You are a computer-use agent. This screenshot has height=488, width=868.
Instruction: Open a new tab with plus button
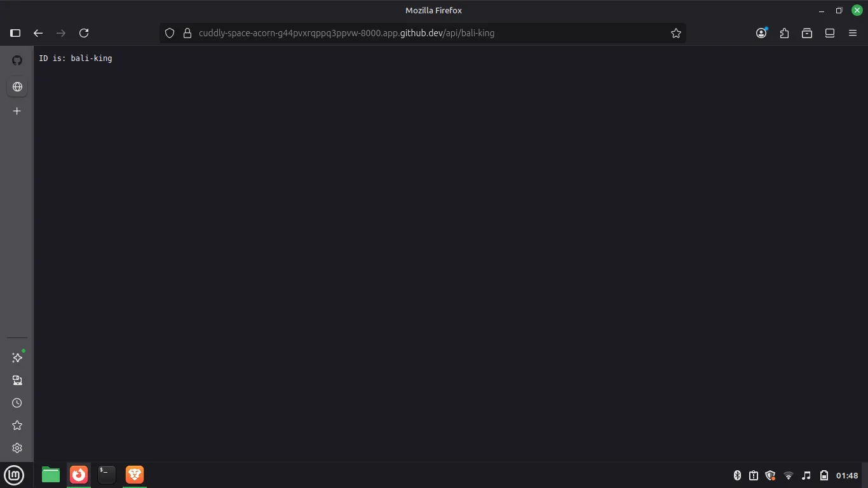tap(17, 111)
